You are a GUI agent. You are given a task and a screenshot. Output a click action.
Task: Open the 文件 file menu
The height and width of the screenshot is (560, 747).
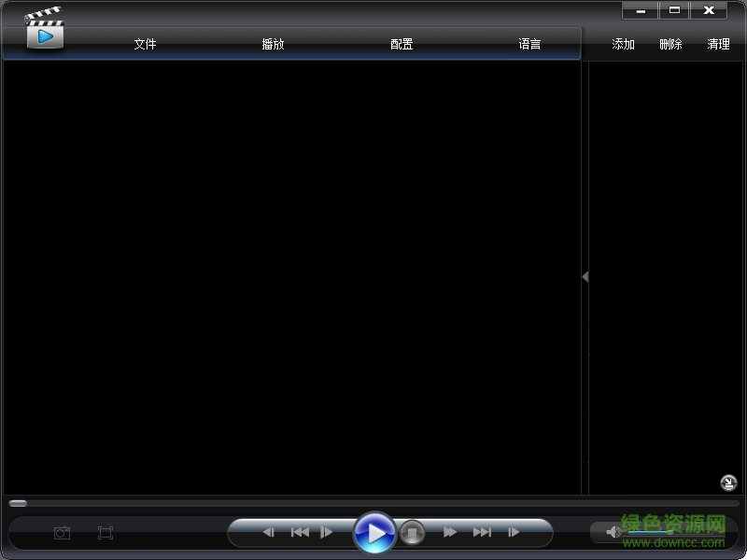145,43
